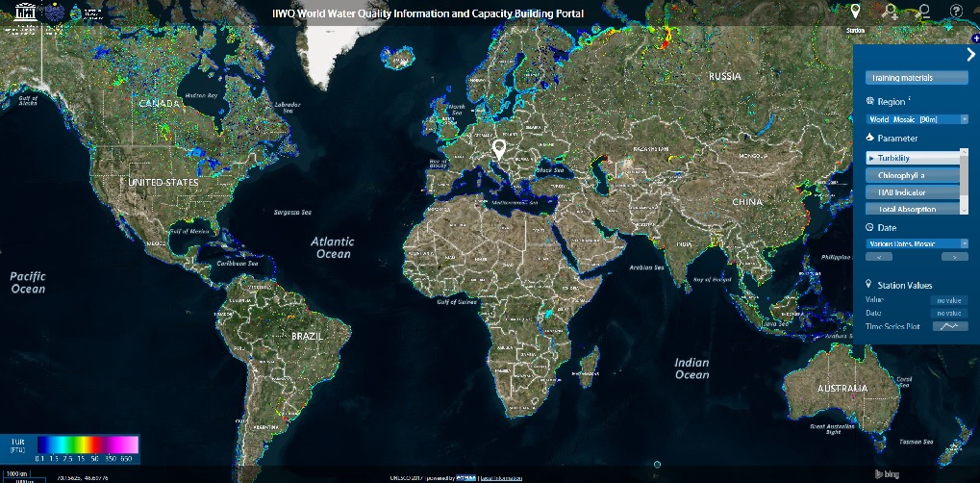Open the Legal Information link
Viewport: 980px width, 483px height.
pyautogui.click(x=501, y=477)
